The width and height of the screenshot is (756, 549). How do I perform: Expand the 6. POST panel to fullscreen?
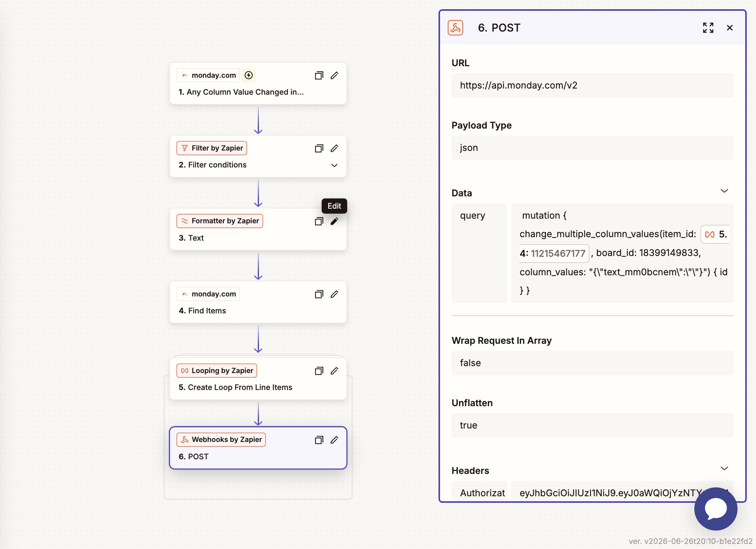point(708,28)
